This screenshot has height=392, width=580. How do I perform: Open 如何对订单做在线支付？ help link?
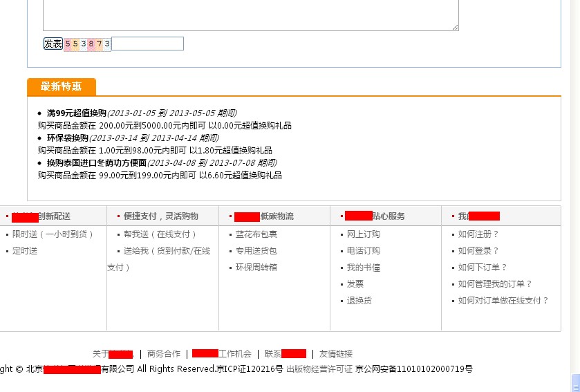[x=503, y=301]
